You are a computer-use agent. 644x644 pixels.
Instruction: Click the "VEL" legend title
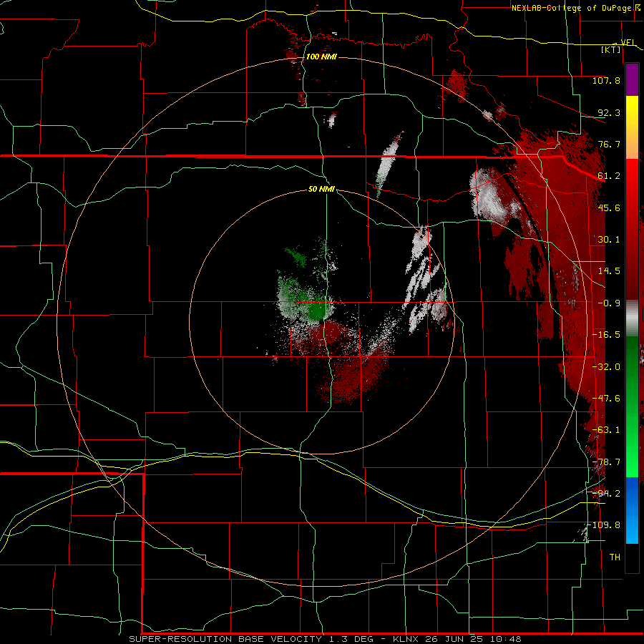coord(628,43)
